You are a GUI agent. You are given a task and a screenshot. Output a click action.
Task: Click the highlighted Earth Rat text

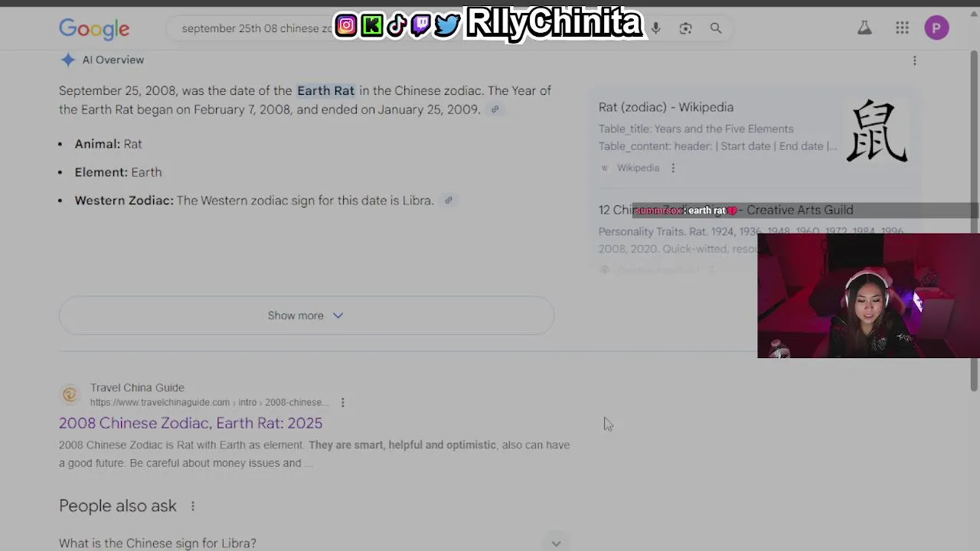pos(325,90)
